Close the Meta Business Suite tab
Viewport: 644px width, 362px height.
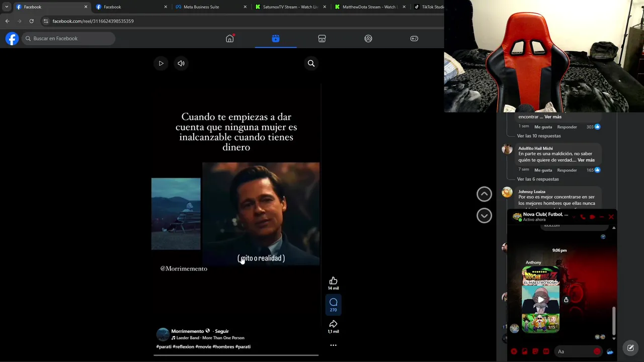[245, 7]
